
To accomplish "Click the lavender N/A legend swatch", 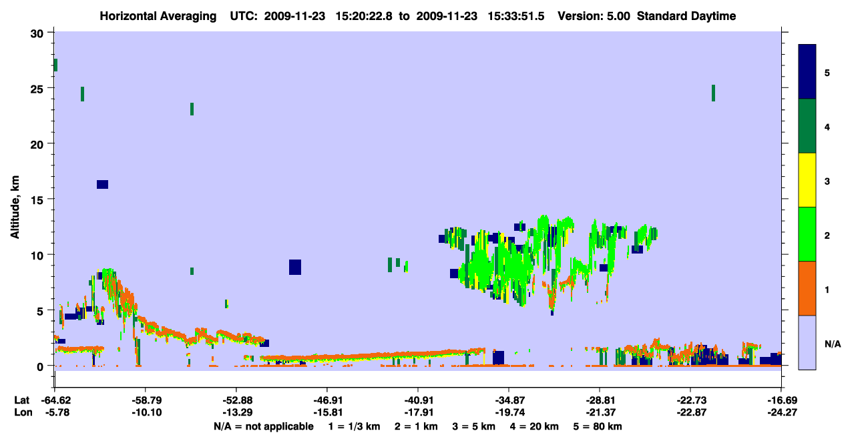I will point(807,342).
